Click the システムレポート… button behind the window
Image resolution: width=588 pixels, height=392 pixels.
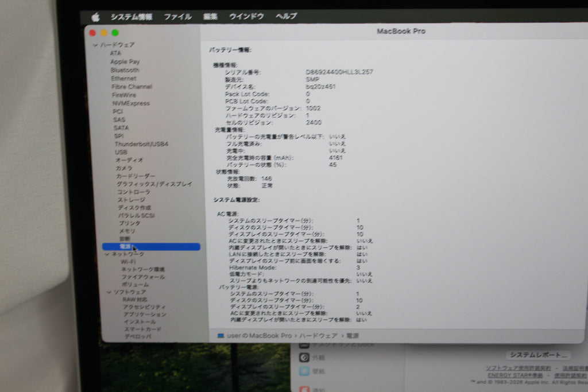click(x=538, y=355)
